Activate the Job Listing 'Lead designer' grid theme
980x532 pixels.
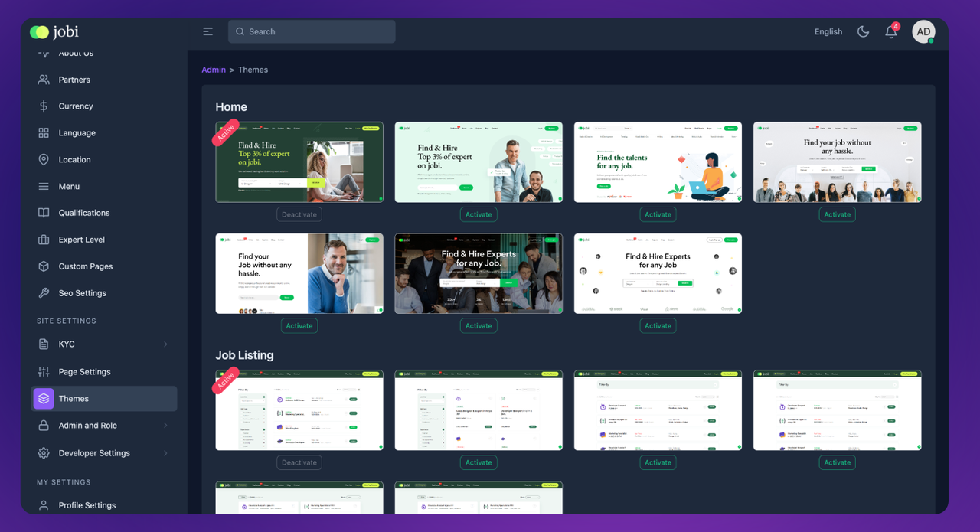click(x=479, y=462)
